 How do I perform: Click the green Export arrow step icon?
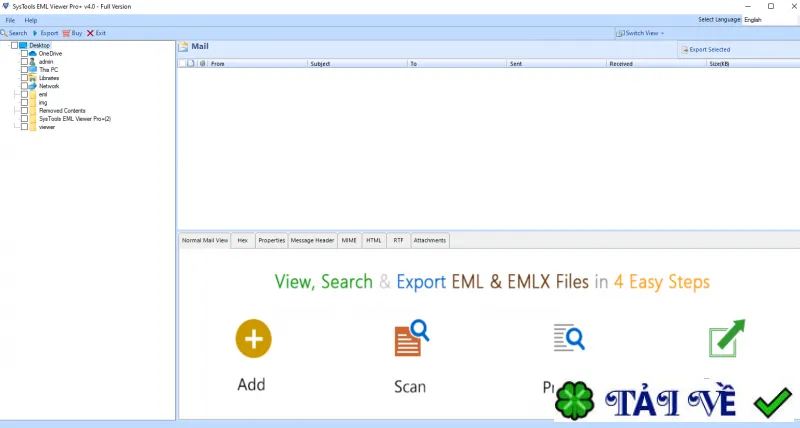pyautogui.click(x=727, y=338)
